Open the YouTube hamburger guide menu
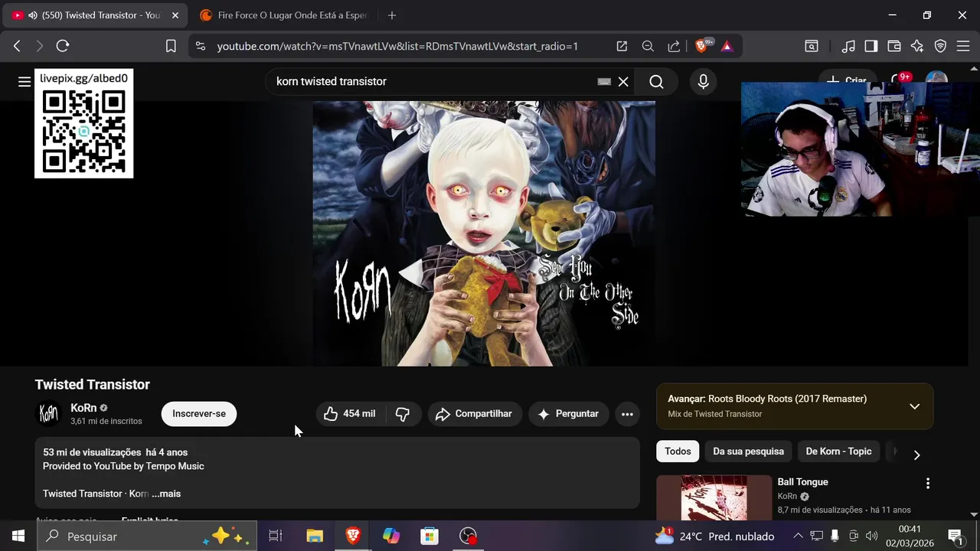 (x=24, y=82)
